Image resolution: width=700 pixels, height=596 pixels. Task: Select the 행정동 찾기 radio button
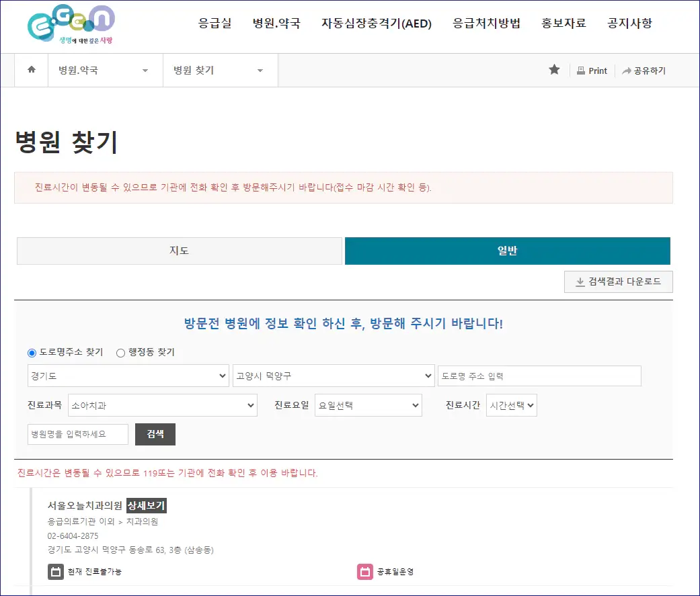coord(121,352)
